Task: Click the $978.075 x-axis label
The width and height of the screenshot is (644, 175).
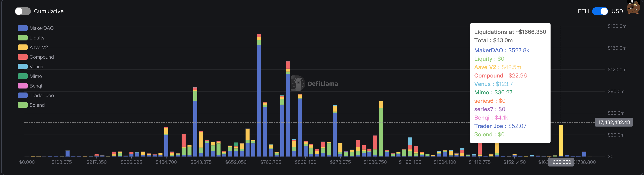Action: click(340, 162)
